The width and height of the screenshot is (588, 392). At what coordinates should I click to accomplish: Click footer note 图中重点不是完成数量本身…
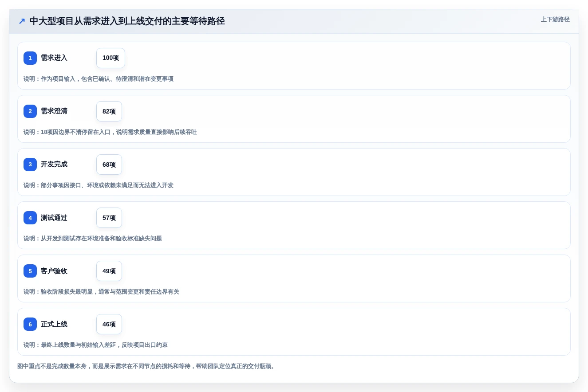[x=146, y=366]
